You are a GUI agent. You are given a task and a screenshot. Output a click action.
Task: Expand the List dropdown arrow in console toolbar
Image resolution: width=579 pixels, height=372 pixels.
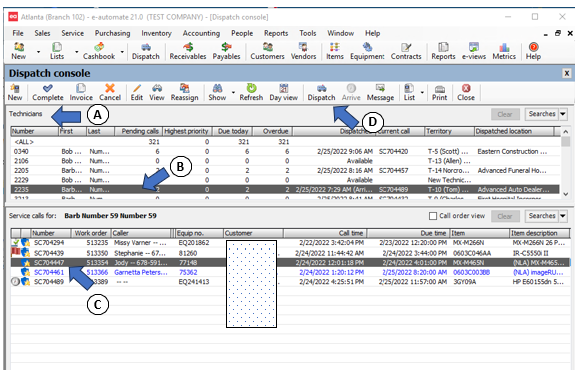click(x=422, y=92)
